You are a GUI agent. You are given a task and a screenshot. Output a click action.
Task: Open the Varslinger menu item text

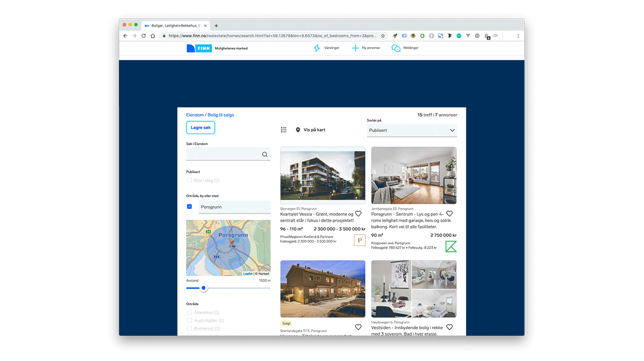pyautogui.click(x=332, y=48)
